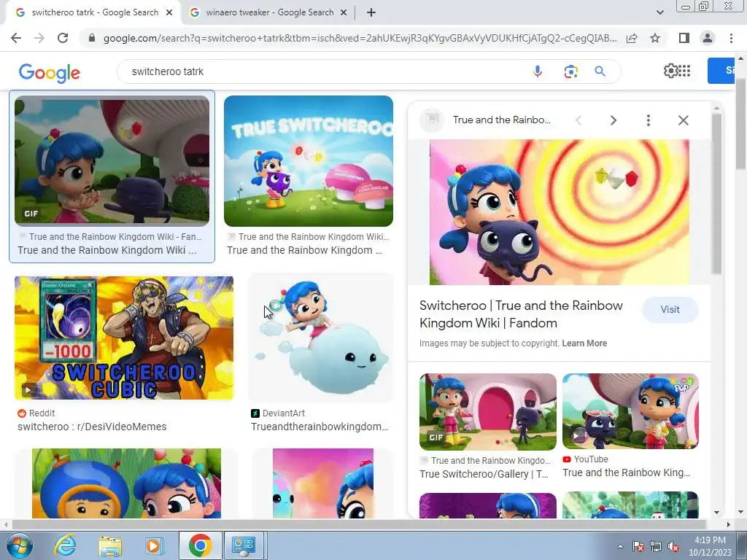The width and height of the screenshot is (747, 560).
Task: Open the pink background True image
Action: click(x=323, y=483)
